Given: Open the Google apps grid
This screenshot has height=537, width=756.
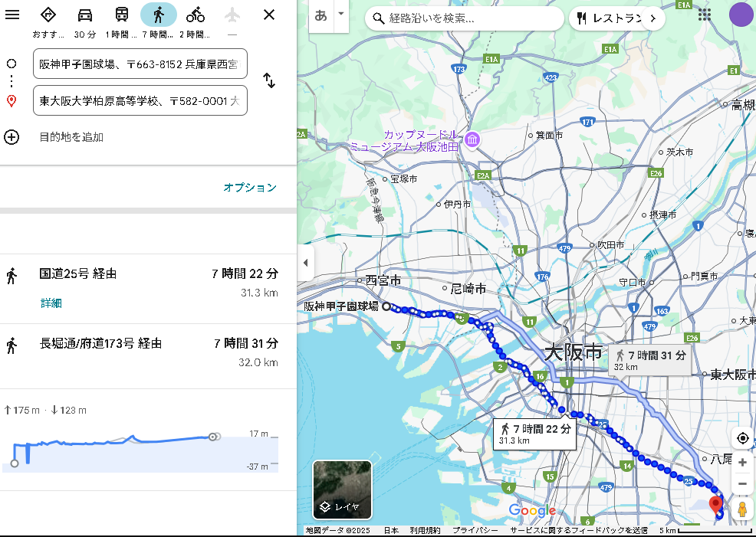Looking at the screenshot, I should (705, 15).
